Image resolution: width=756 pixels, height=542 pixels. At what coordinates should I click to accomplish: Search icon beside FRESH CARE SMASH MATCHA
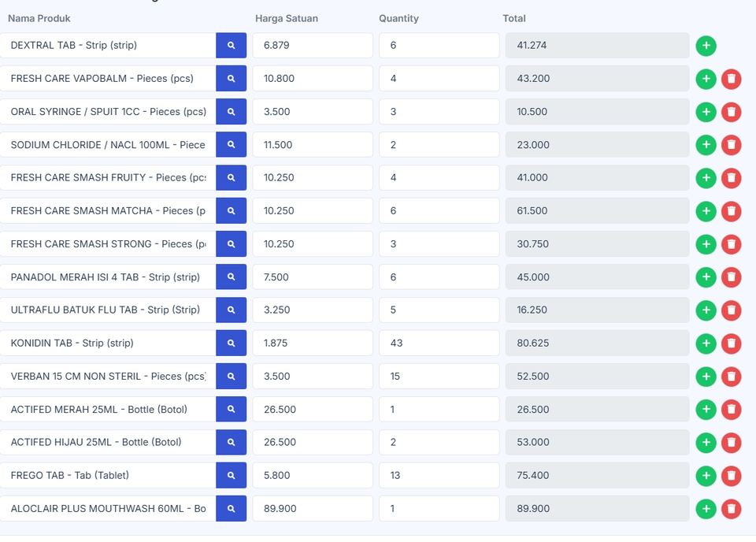tap(231, 211)
